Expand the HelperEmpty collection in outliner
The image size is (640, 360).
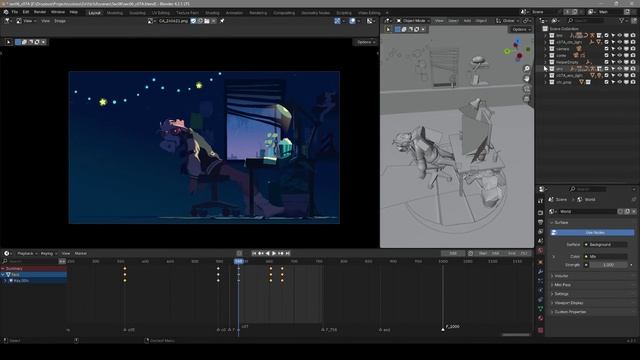(x=545, y=62)
